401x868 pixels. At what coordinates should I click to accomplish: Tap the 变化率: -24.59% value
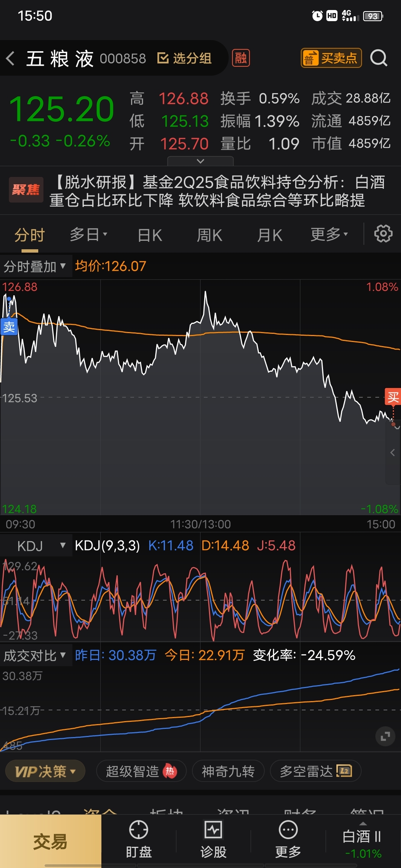coord(304,655)
